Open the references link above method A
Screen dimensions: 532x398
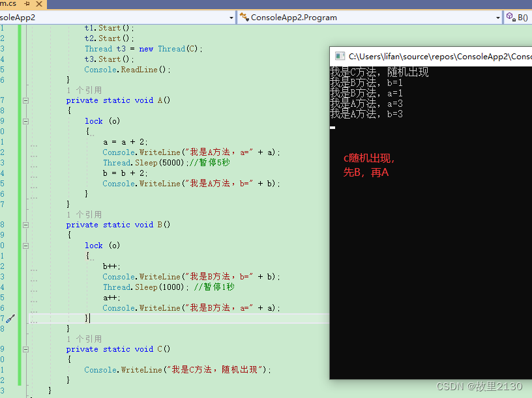pyautogui.click(x=84, y=90)
